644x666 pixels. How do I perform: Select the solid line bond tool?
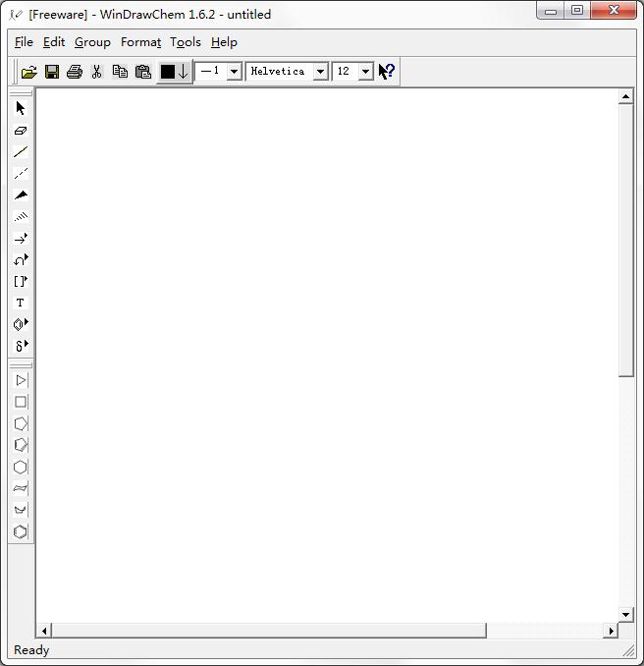(x=21, y=152)
